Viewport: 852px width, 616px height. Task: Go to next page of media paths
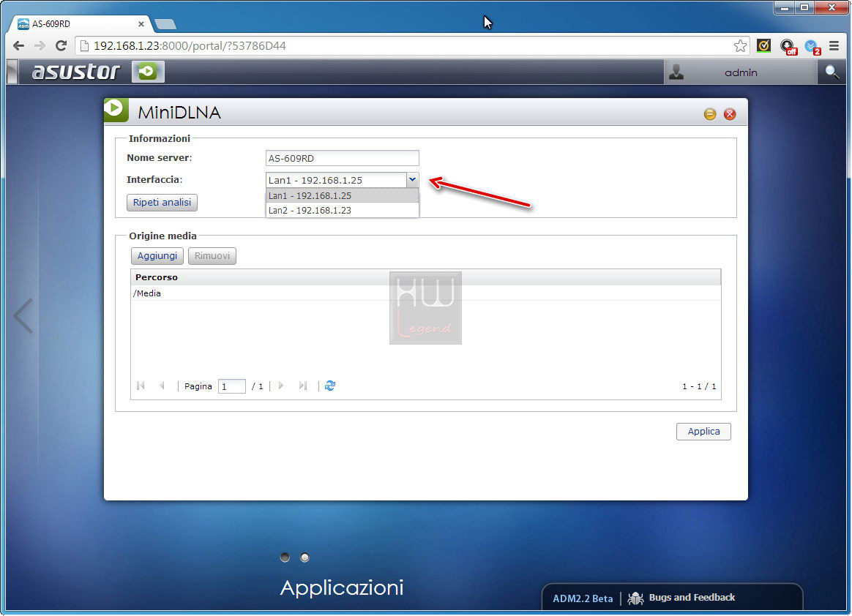281,386
